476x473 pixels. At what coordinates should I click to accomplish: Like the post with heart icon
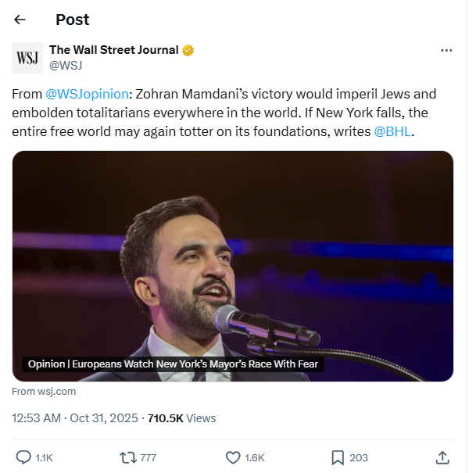(232, 457)
